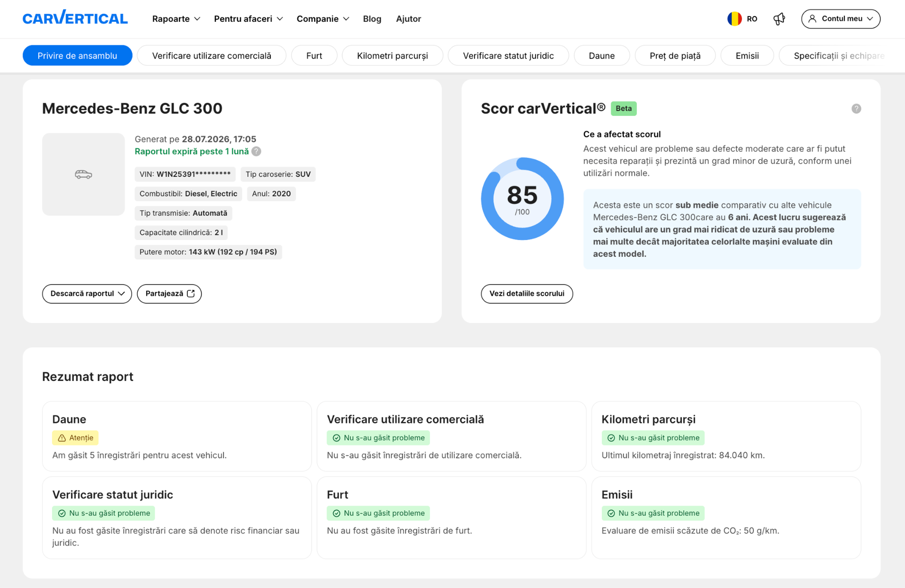Click Vezi detaliile scorului button
The height and width of the screenshot is (588, 905).
(527, 294)
